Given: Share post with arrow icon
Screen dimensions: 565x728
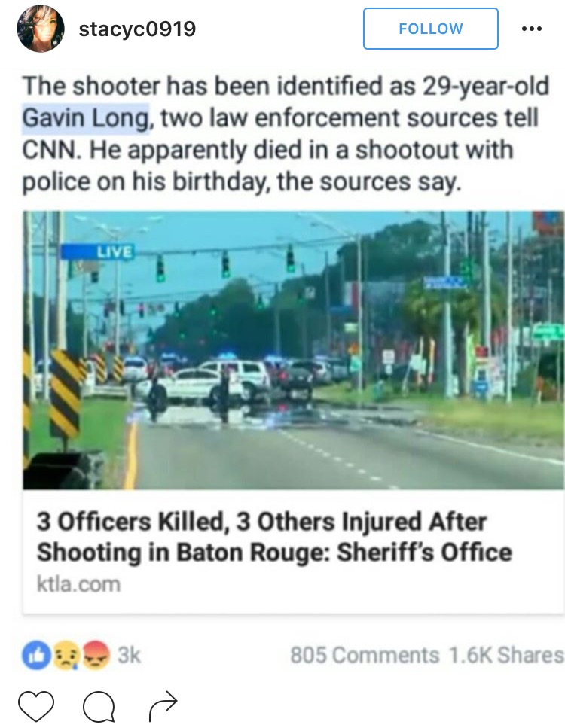Looking at the screenshot, I should (163, 705).
